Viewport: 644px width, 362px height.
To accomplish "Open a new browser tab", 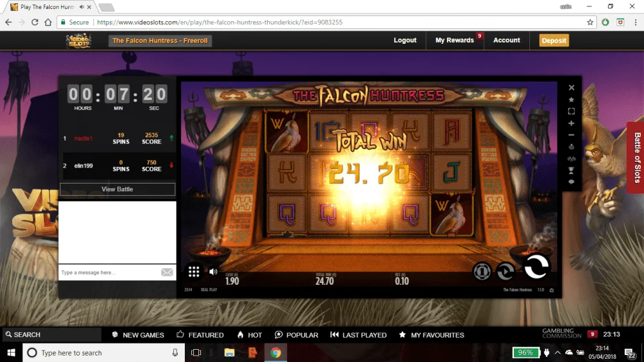I will [106, 7].
